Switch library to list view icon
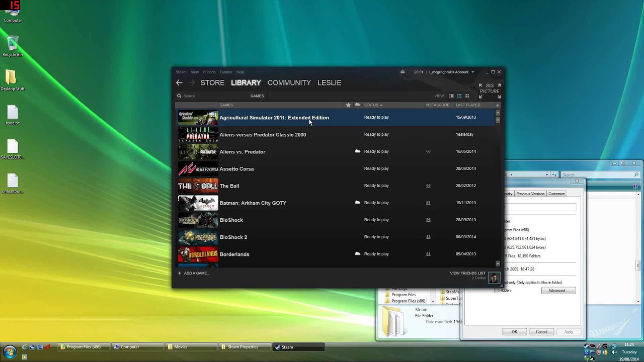Screen dimensions: 644x362 click(x=459, y=96)
